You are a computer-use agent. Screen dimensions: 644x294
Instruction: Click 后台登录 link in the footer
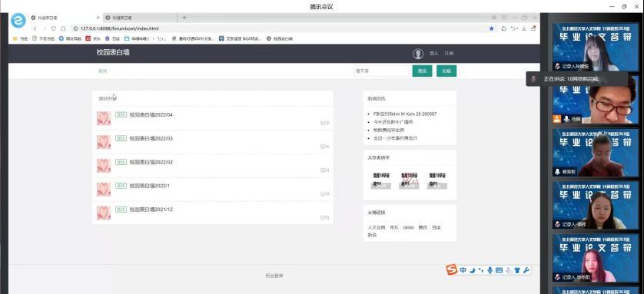pos(274,276)
